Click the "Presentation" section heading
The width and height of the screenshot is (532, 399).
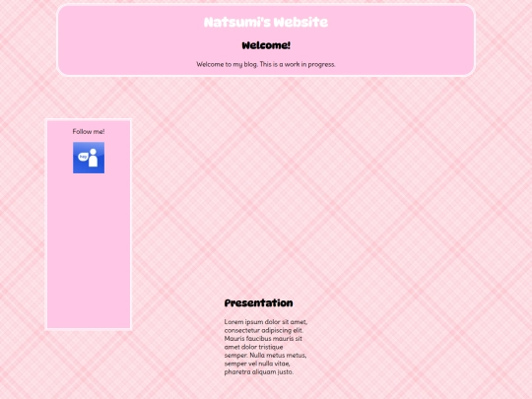pyautogui.click(x=258, y=303)
